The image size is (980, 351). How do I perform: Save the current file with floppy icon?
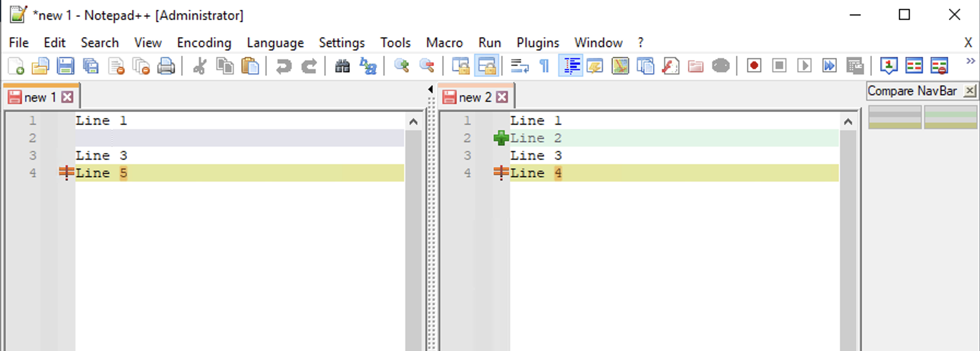point(66,66)
